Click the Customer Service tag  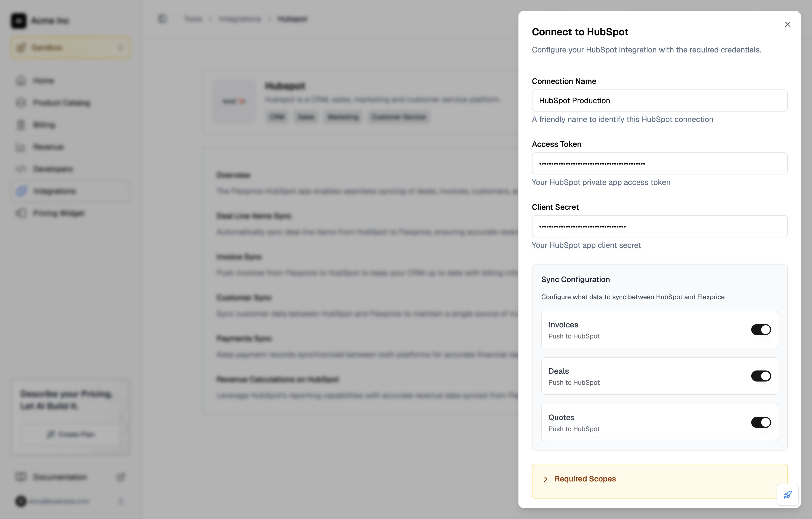coord(399,117)
